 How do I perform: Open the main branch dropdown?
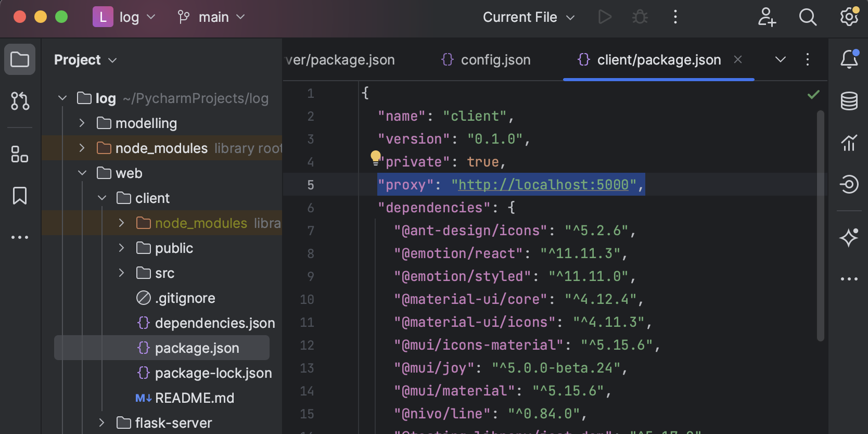tap(212, 17)
